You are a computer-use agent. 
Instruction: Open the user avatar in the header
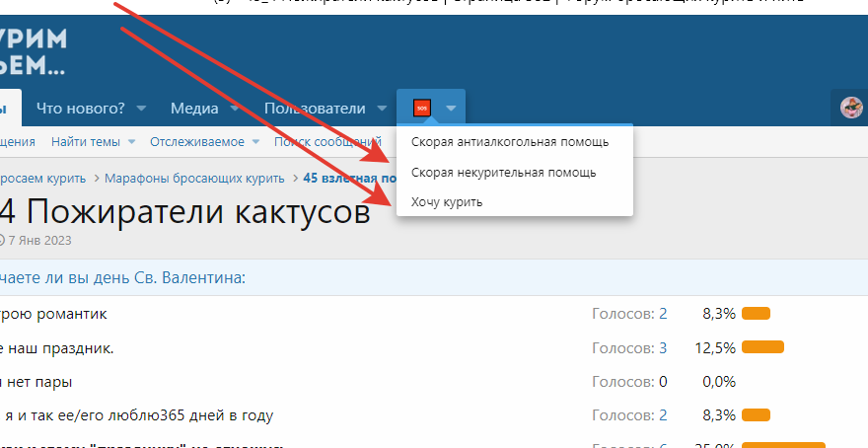point(851,108)
